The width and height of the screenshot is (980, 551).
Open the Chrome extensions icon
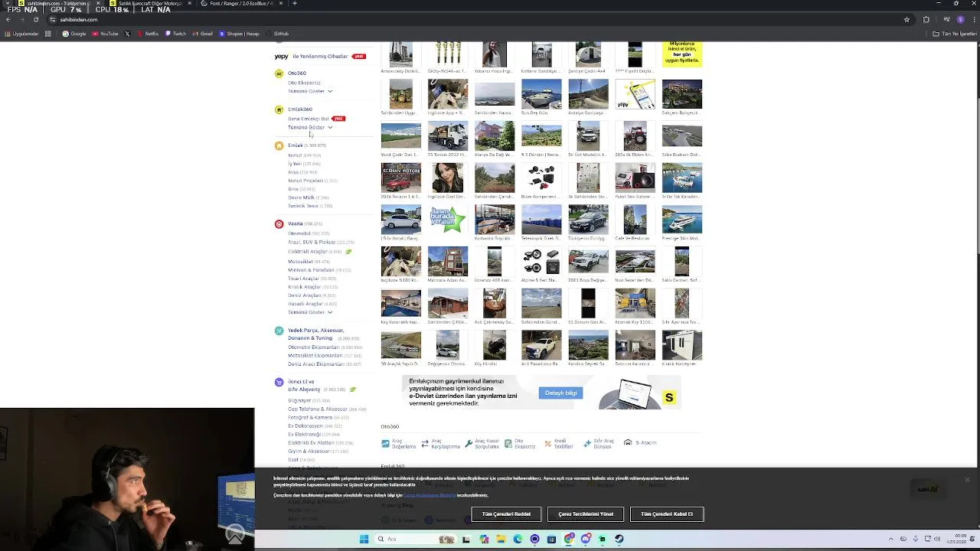pyautogui.click(x=926, y=20)
